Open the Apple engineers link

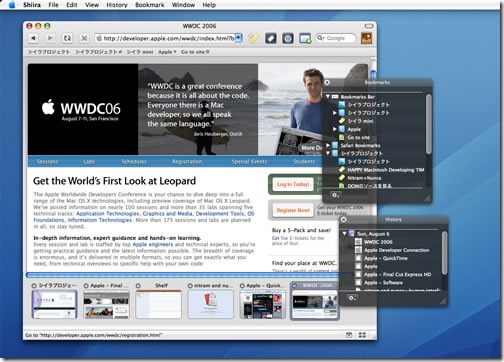click(153, 244)
